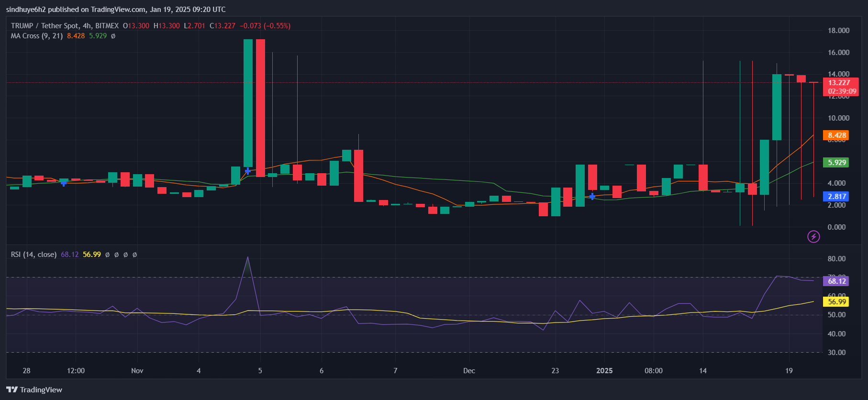The image size is (868, 400).
Task: Click the 40.00 RSI scale label
Action: coord(837,334)
